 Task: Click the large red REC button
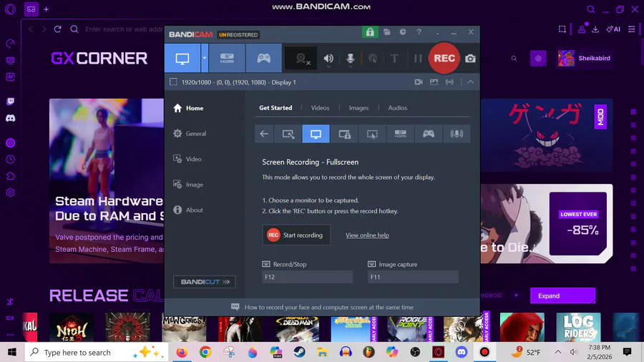[444, 58]
